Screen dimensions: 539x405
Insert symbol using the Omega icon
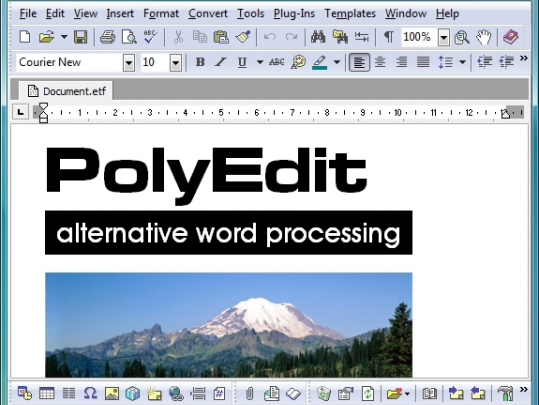(90, 393)
